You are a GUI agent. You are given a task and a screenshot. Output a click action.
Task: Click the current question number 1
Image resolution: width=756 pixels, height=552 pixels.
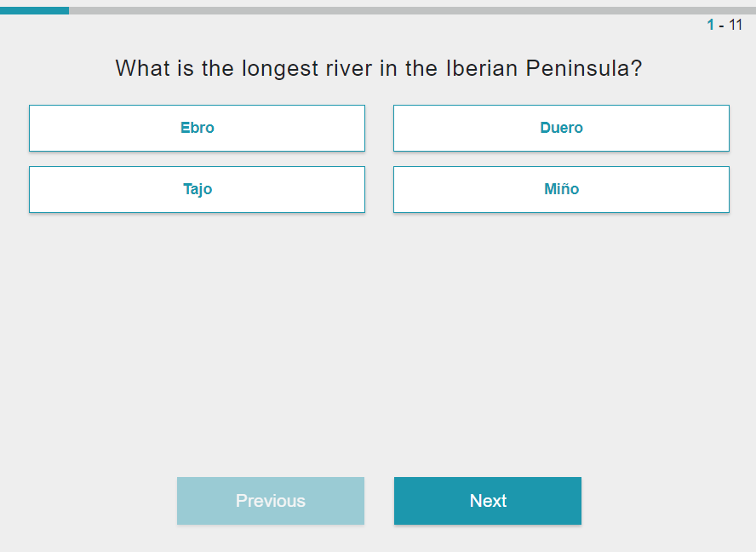click(711, 25)
